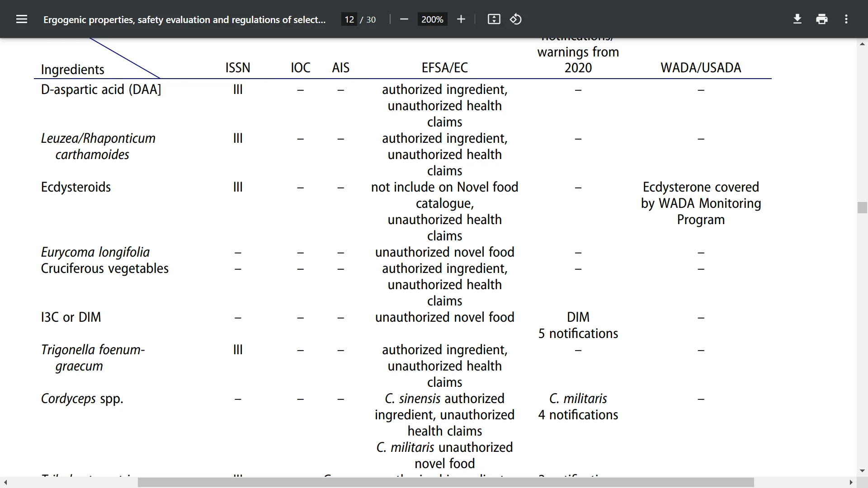The width and height of the screenshot is (868, 488).
Task: Click the 'warnings from' header text
Action: click(x=578, y=52)
